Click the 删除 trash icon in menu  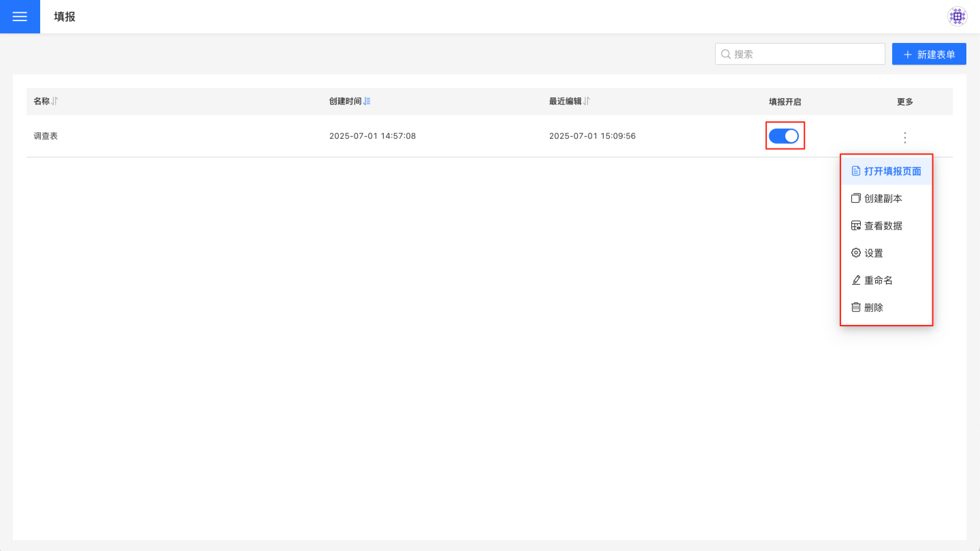pyautogui.click(x=856, y=307)
